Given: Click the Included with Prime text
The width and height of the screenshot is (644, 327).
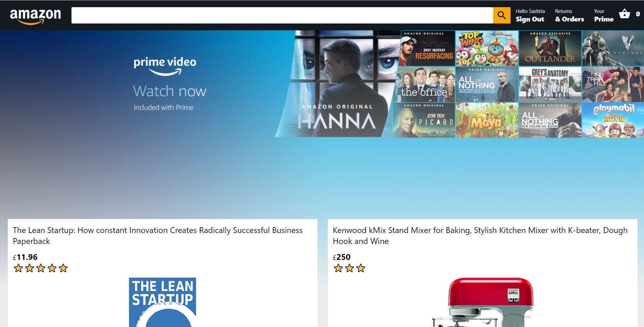Looking at the screenshot, I should pyautogui.click(x=163, y=108).
